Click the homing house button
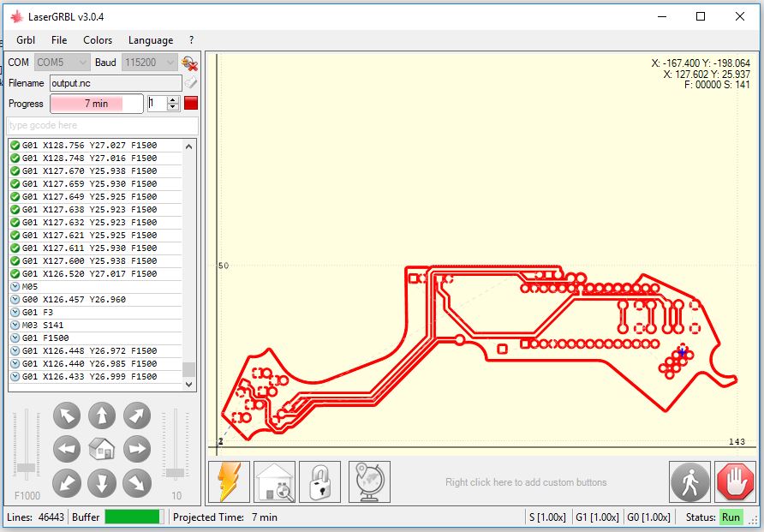The image size is (764, 532). 274,481
